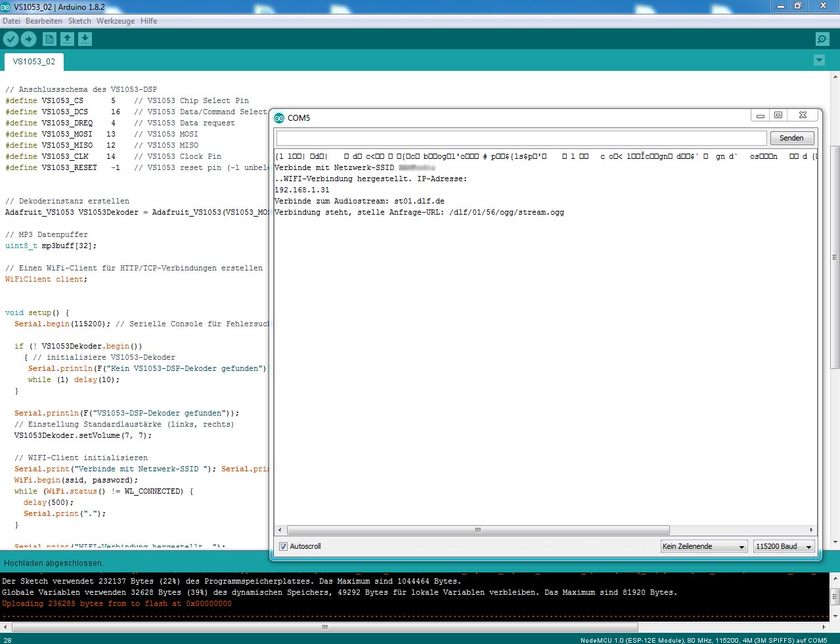Viewport: 840px width, 644px height.
Task: Open the 115200 Baud rate dropdown
Action: tap(784, 546)
